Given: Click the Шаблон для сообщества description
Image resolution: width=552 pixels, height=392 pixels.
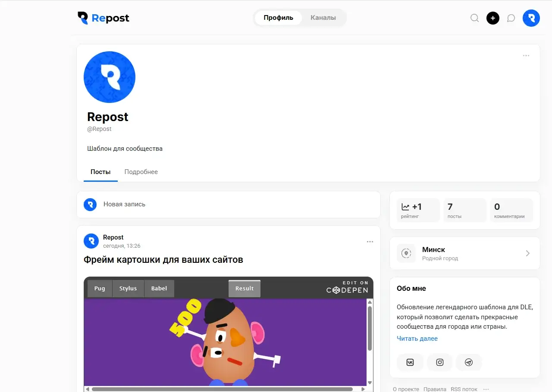Looking at the screenshot, I should click(x=125, y=149).
